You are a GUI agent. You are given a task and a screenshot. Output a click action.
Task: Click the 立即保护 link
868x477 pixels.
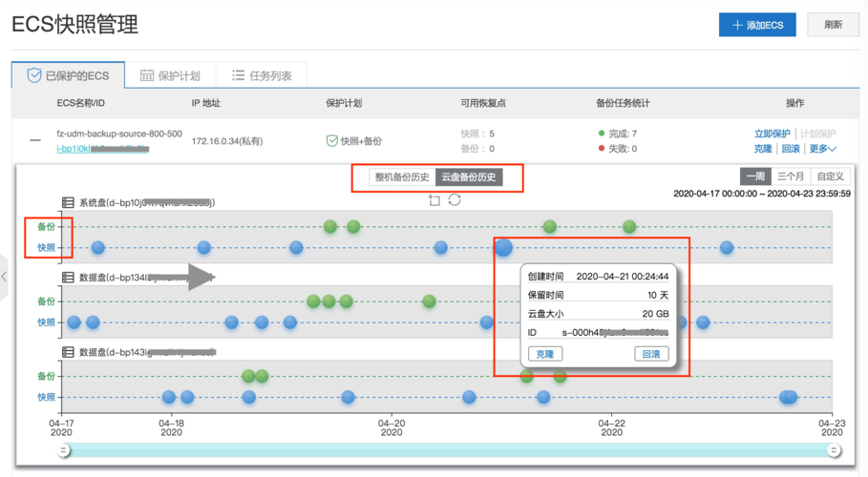pyautogui.click(x=773, y=134)
